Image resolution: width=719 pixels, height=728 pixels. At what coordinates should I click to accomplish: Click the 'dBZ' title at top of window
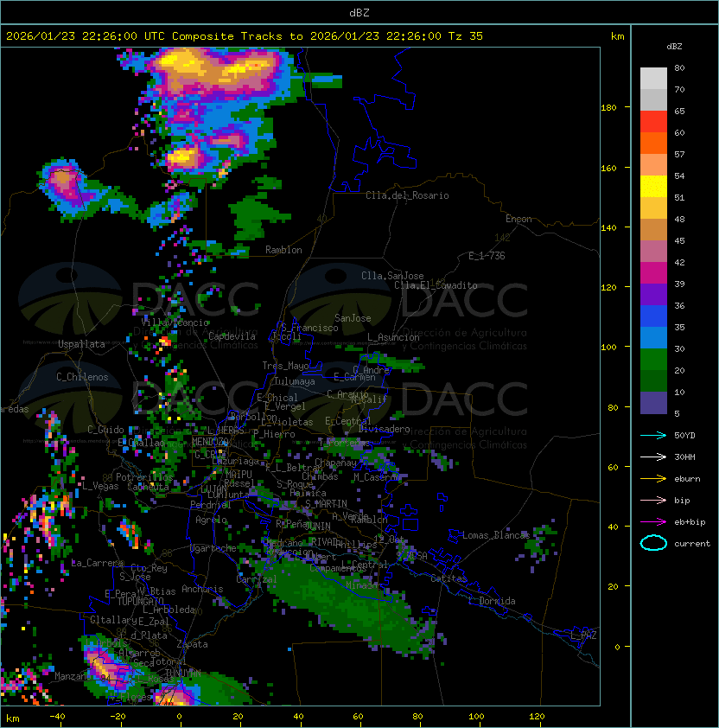[x=359, y=12]
